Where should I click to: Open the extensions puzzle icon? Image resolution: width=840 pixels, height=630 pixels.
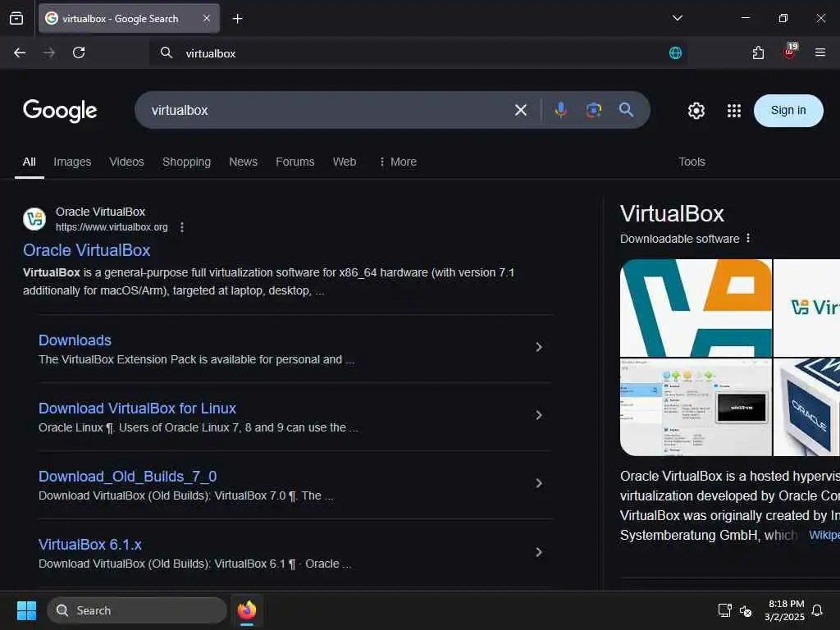758,52
